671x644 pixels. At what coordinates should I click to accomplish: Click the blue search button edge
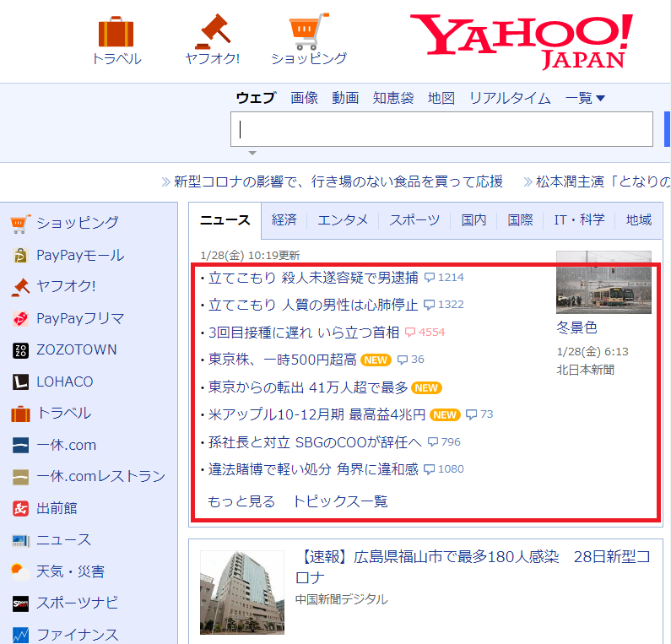(667, 129)
